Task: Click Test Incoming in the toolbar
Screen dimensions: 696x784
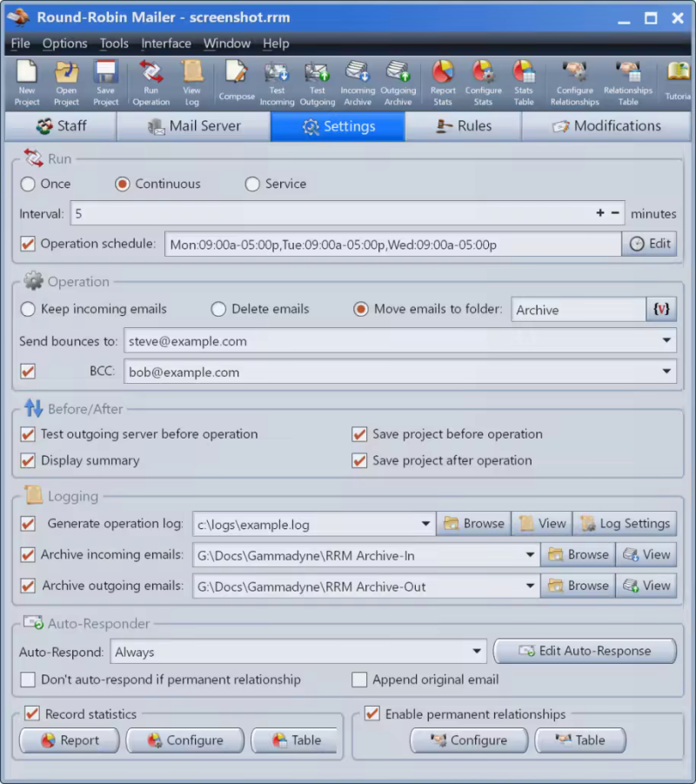Action: tap(277, 83)
